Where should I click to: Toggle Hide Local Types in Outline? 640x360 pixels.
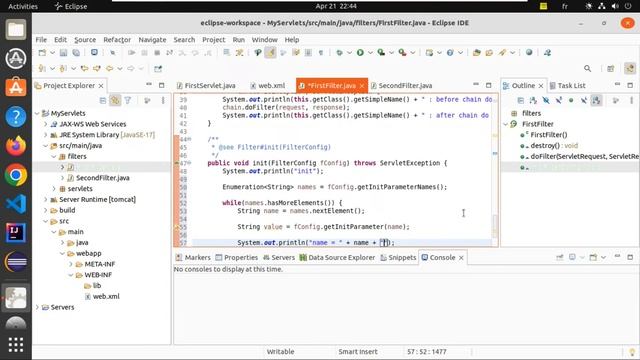(584, 100)
